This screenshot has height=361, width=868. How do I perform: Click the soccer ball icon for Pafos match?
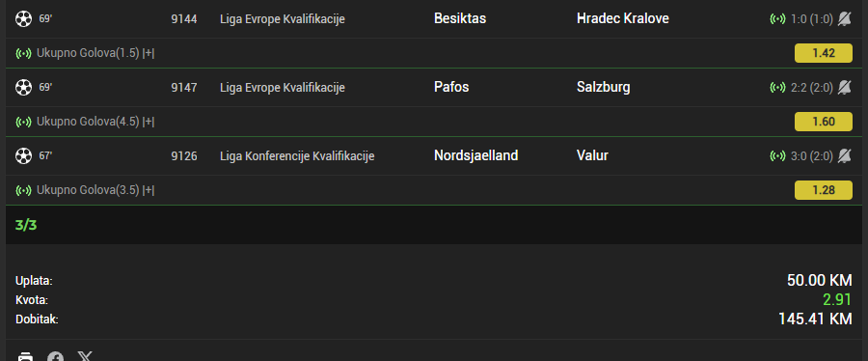[x=23, y=88]
